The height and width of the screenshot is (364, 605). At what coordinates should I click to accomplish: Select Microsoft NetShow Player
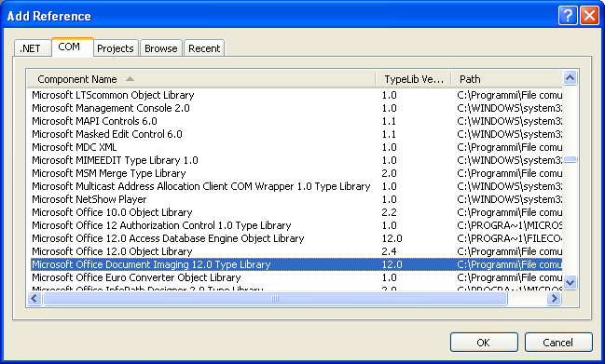click(x=296, y=199)
